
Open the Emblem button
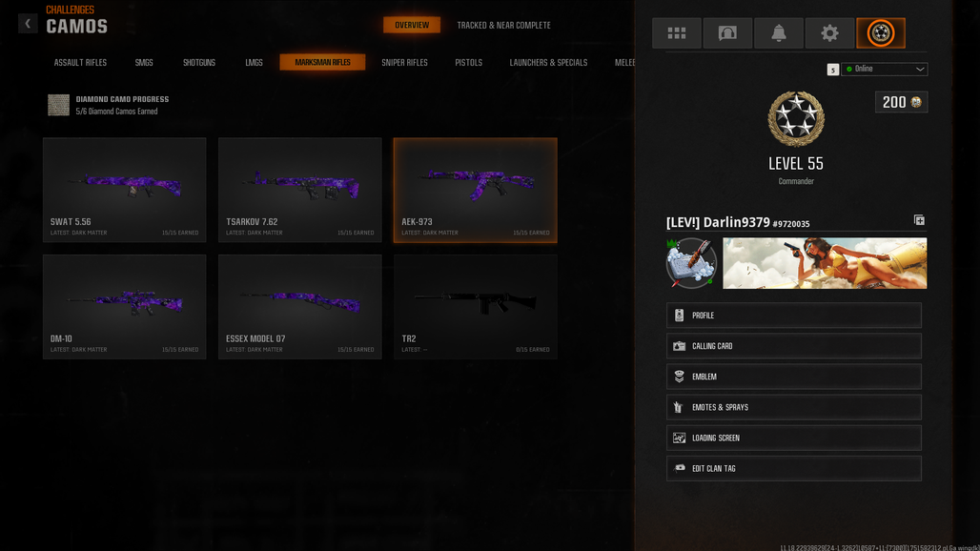(794, 377)
